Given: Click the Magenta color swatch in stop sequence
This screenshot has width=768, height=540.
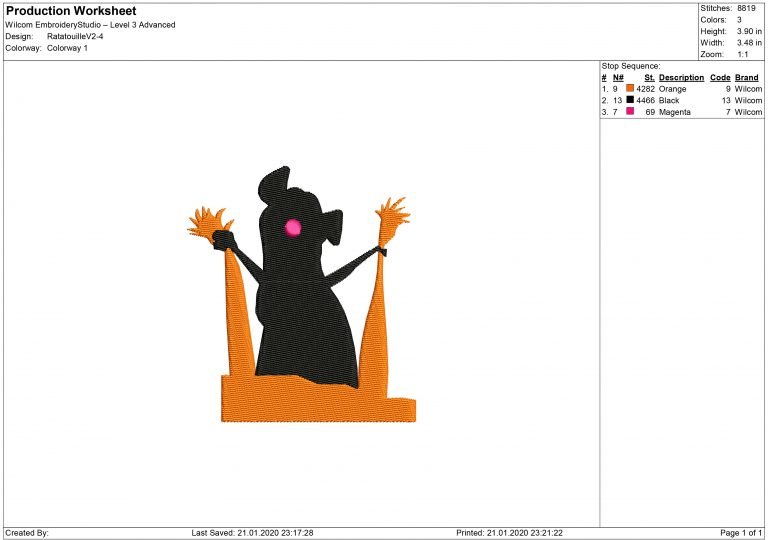Looking at the screenshot, I should coord(630,111).
